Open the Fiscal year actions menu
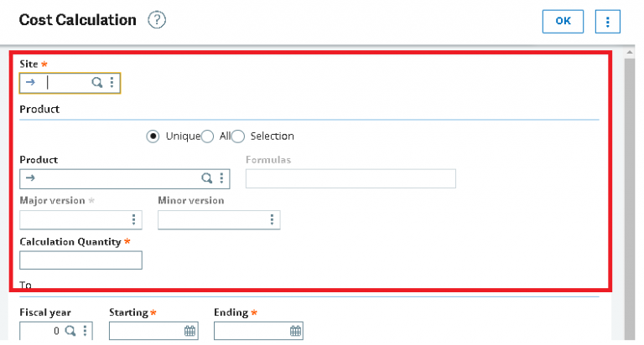Screen dimensions: 644x345 [85, 331]
